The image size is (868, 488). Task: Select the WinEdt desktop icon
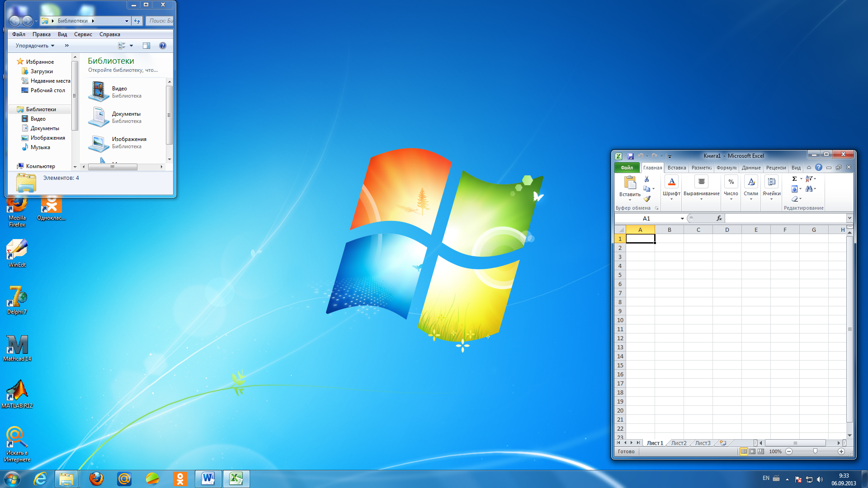pos(17,253)
